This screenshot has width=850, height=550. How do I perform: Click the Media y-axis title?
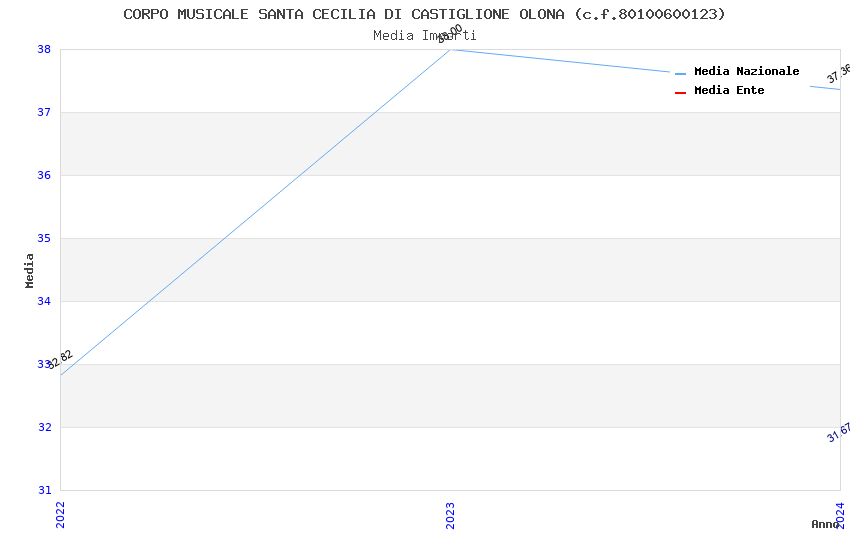(29, 270)
